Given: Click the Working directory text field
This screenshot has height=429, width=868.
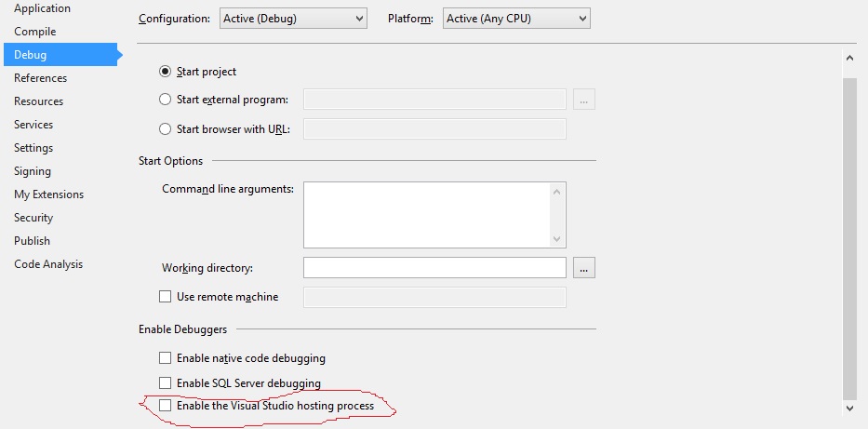Looking at the screenshot, I should [434, 268].
